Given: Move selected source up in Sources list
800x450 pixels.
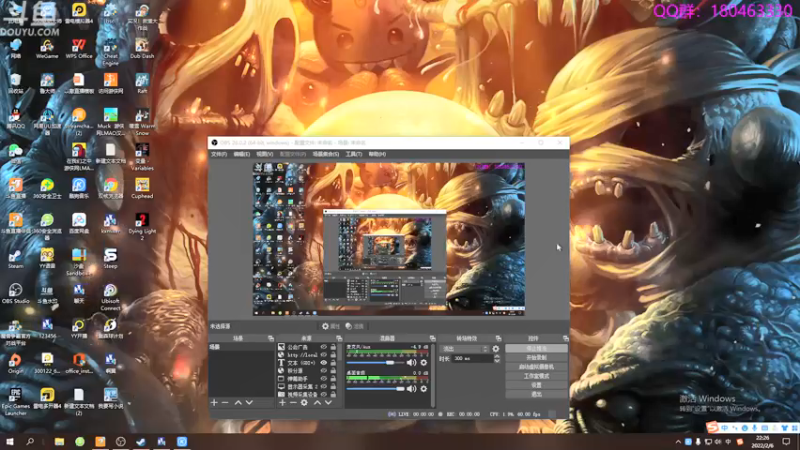Looking at the screenshot, I should pyautogui.click(x=317, y=403).
